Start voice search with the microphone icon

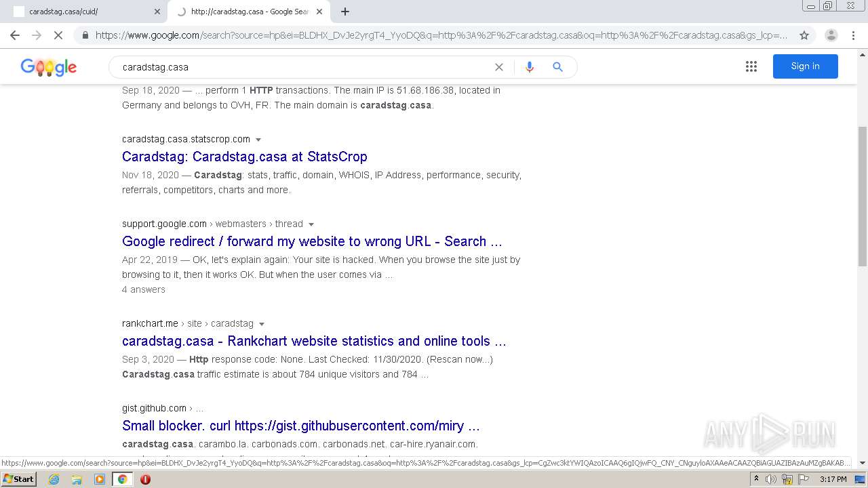(x=530, y=67)
